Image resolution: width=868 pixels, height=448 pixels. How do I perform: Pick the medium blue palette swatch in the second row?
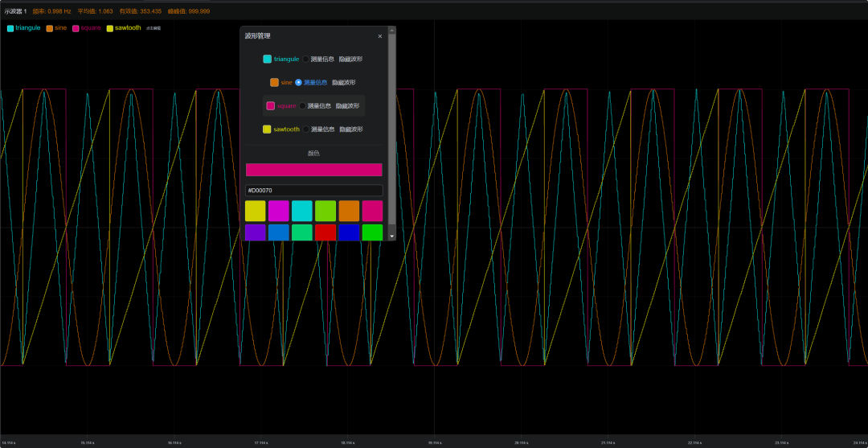(x=278, y=232)
